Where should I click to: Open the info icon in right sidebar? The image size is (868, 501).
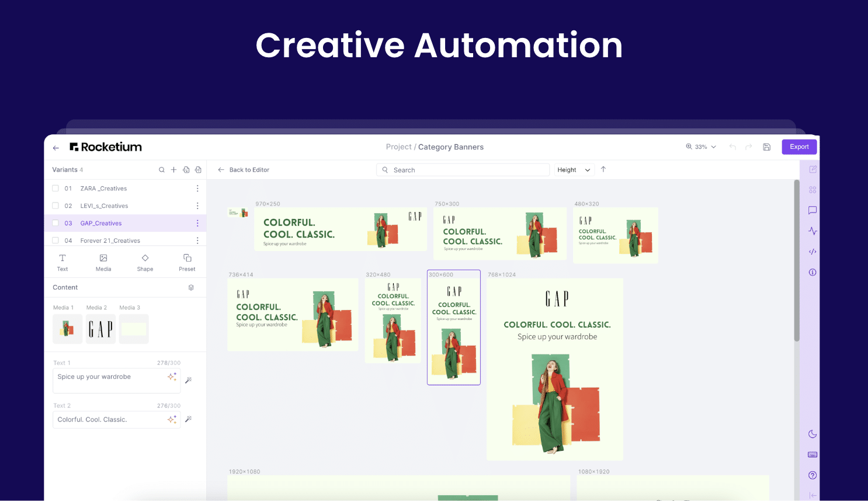pos(813,272)
